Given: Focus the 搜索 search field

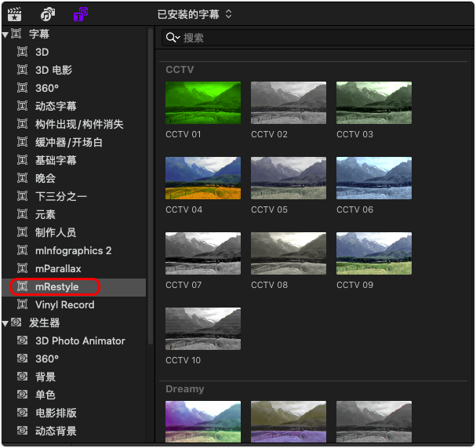Looking at the screenshot, I should click(318, 38).
